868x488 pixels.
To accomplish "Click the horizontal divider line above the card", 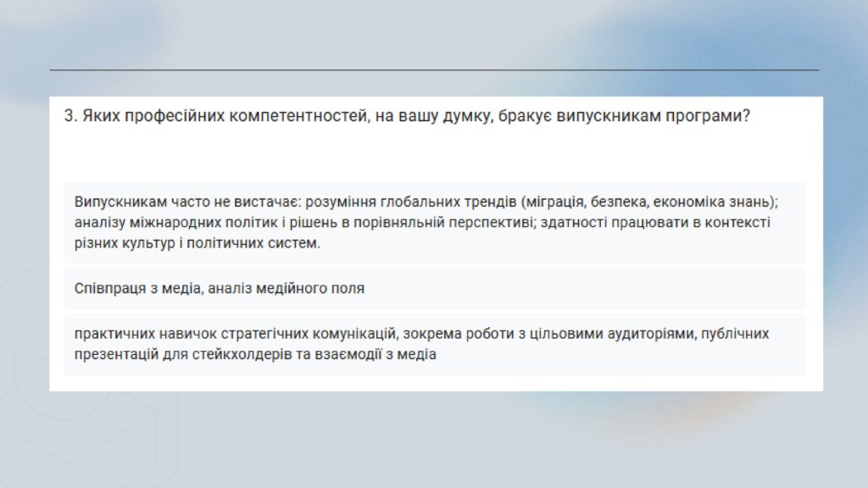I will coord(434,69).
